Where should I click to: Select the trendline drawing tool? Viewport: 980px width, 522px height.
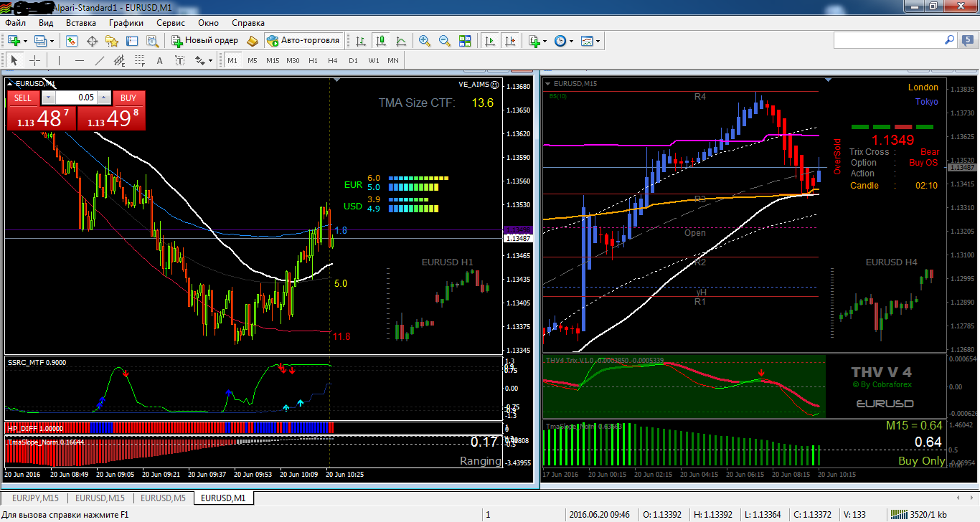pyautogui.click(x=100, y=60)
